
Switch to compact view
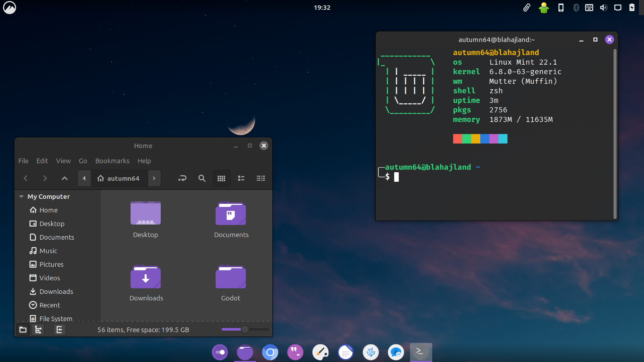coord(261,178)
